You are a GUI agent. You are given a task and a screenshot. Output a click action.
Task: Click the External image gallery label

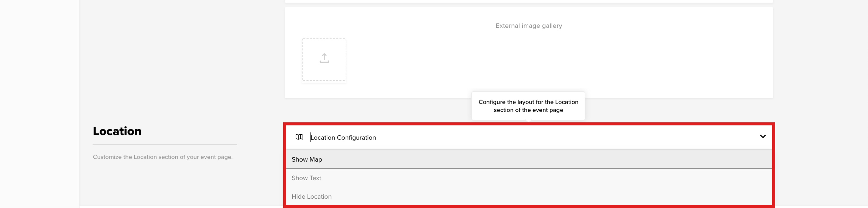528,26
